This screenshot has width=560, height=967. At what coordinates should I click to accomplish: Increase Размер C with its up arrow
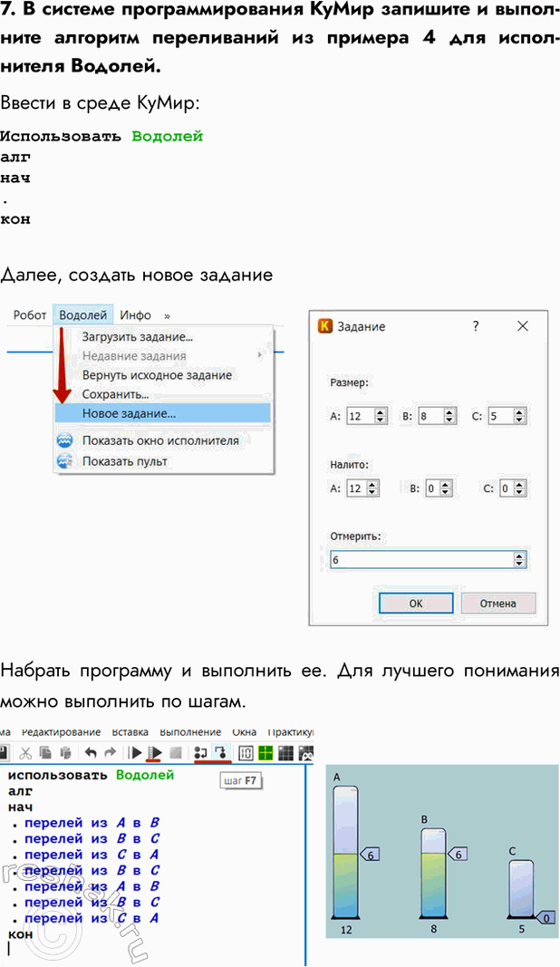point(519,412)
